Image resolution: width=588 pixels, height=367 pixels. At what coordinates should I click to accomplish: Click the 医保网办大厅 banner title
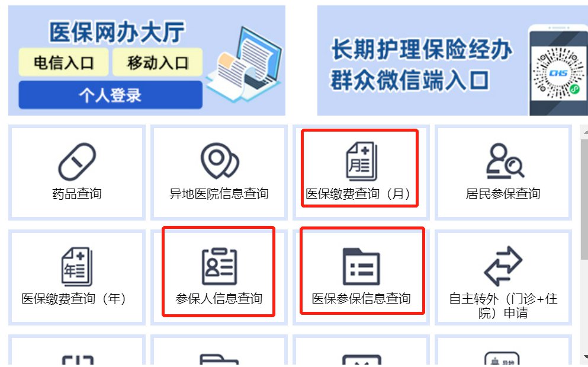click(117, 32)
